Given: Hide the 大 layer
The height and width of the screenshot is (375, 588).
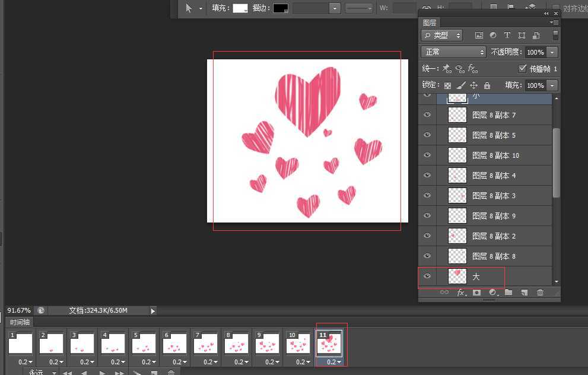Looking at the screenshot, I should tap(427, 276).
